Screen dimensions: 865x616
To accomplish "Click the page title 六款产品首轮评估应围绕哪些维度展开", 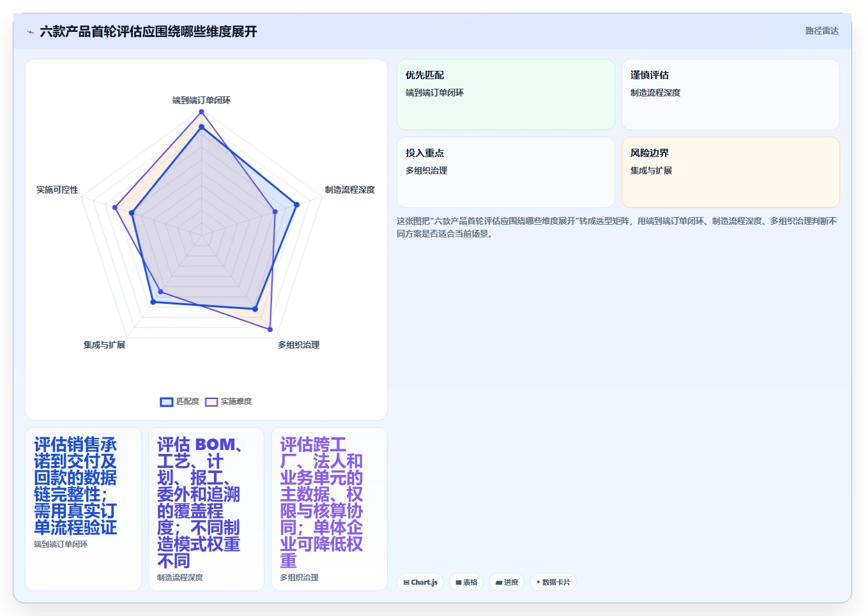I will point(148,31).
